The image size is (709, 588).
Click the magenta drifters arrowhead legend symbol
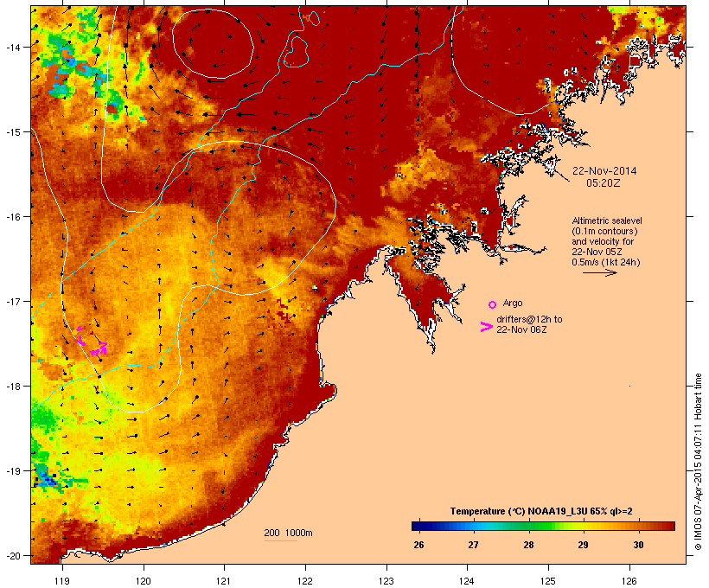pos(487,327)
